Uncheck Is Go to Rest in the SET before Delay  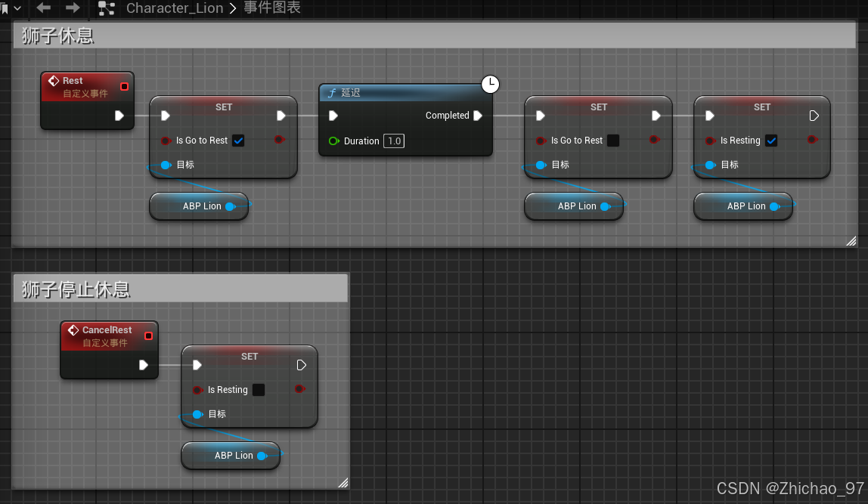(x=238, y=141)
